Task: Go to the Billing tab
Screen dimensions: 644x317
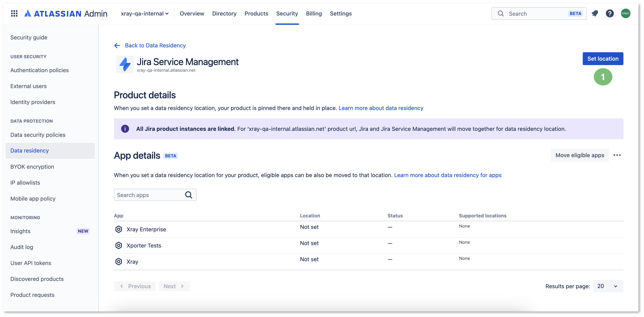Action: tap(314, 14)
